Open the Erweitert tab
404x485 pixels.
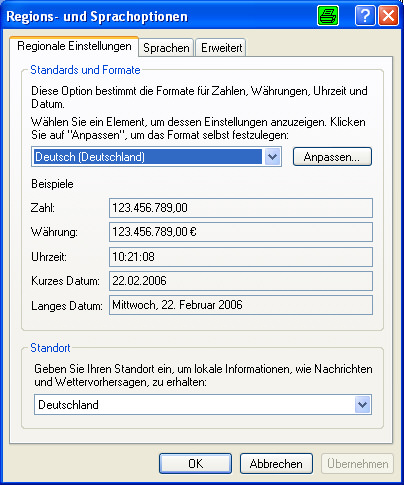(221, 48)
